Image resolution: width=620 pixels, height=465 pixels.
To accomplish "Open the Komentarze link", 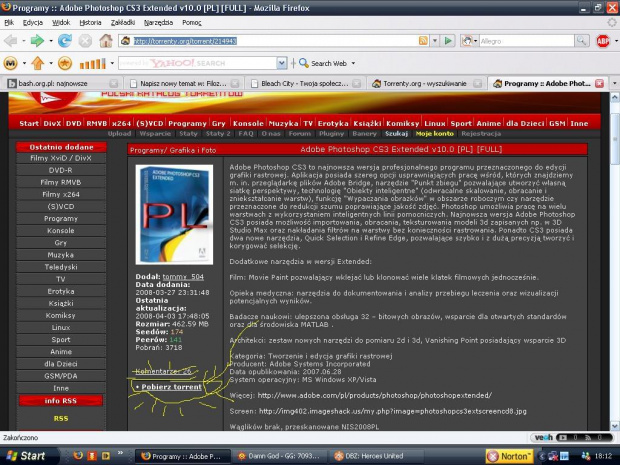I will (x=163, y=371).
